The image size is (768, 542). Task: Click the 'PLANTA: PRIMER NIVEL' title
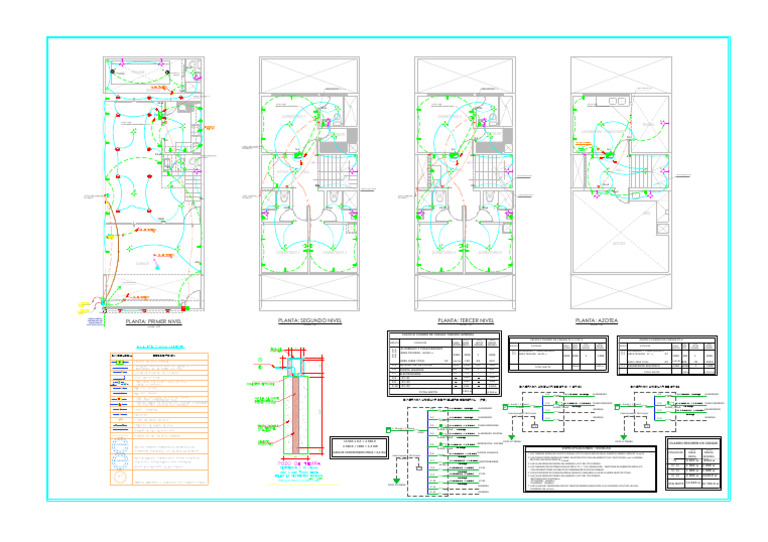(x=154, y=322)
